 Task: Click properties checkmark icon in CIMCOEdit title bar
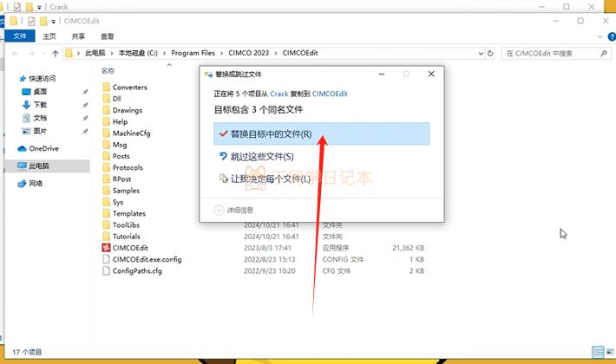point(31,21)
